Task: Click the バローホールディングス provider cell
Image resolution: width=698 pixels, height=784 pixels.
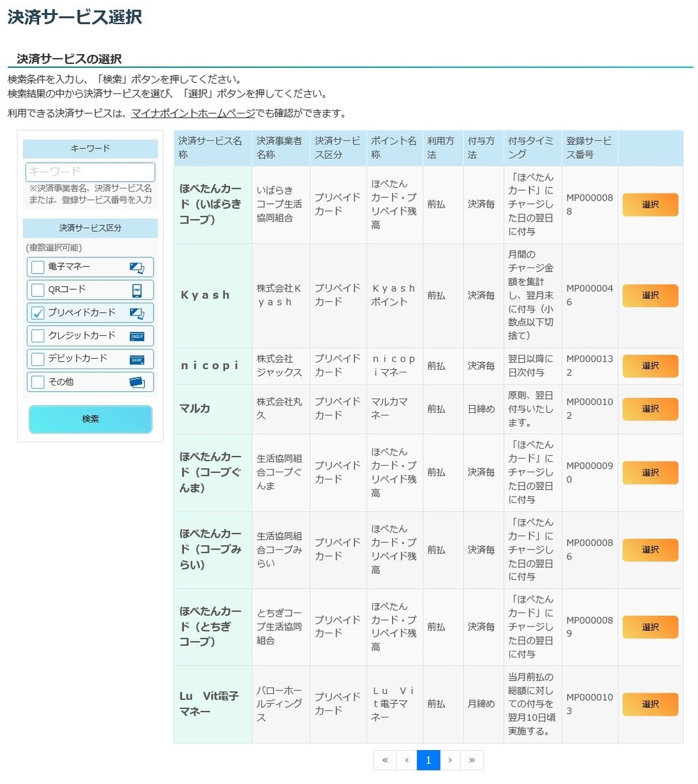Action: click(x=281, y=704)
